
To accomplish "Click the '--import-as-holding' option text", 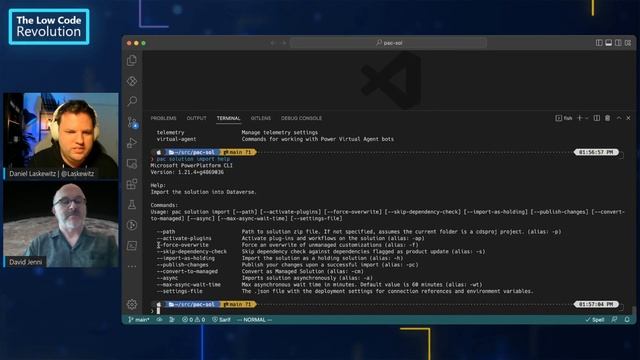I will [x=186, y=258].
